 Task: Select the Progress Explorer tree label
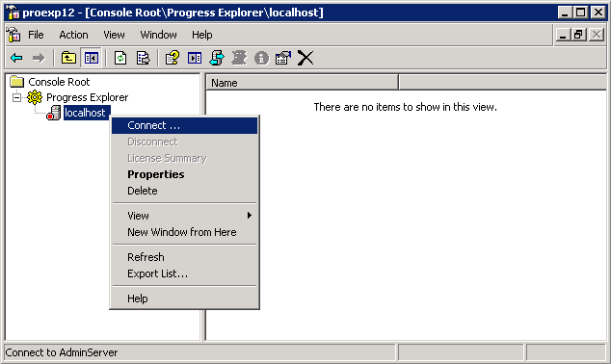point(88,97)
